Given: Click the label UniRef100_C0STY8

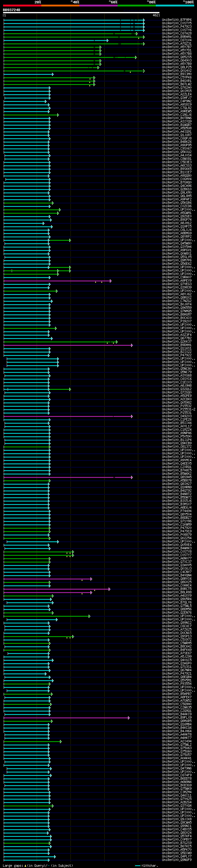Looking at the screenshot, I should pyautogui.click(x=177, y=551).
